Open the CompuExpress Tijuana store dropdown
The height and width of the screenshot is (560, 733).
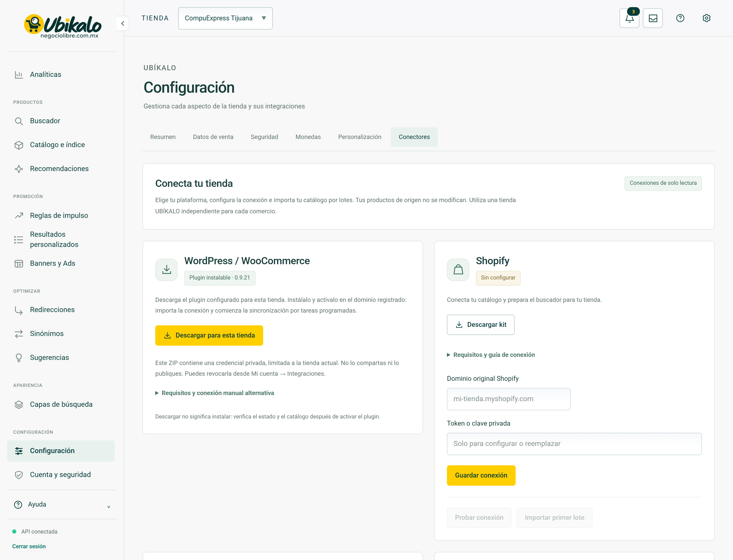(225, 18)
